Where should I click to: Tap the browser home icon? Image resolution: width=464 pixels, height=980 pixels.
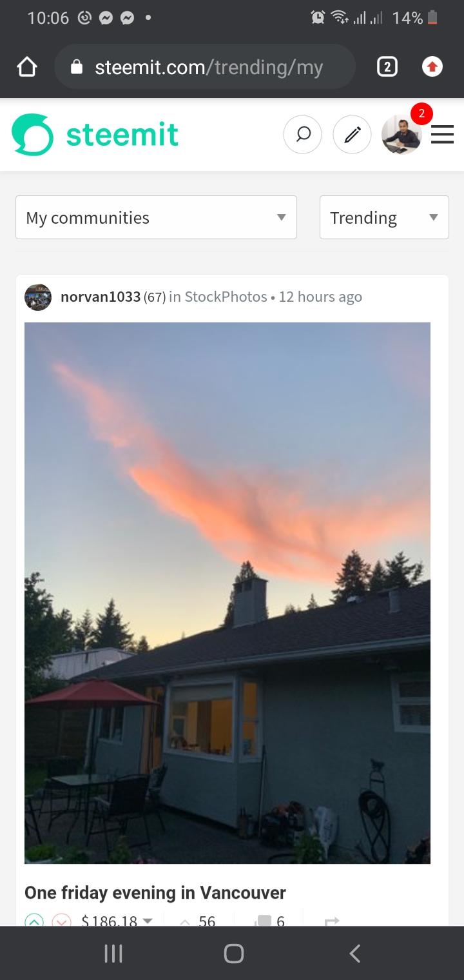tap(27, 67)
